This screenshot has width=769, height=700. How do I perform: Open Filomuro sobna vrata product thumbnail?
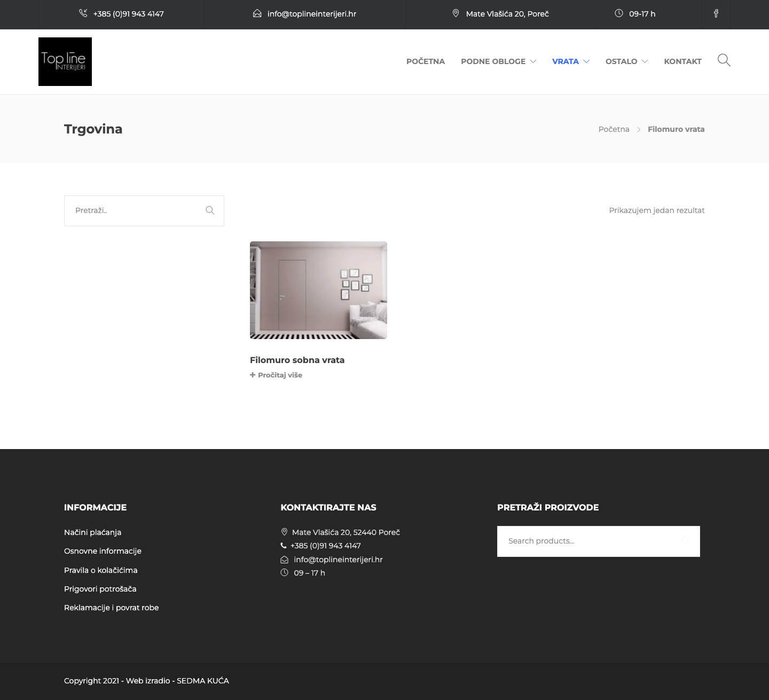coord(318,290)
